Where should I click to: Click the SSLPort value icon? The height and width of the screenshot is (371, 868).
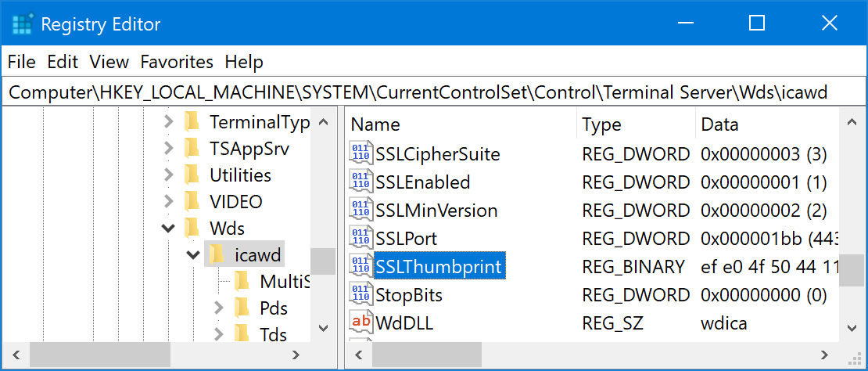[x=360, y=239]
